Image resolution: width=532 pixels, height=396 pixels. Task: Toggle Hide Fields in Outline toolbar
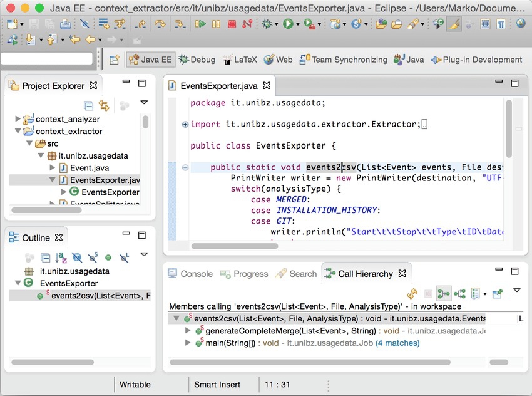pos(77,257)
